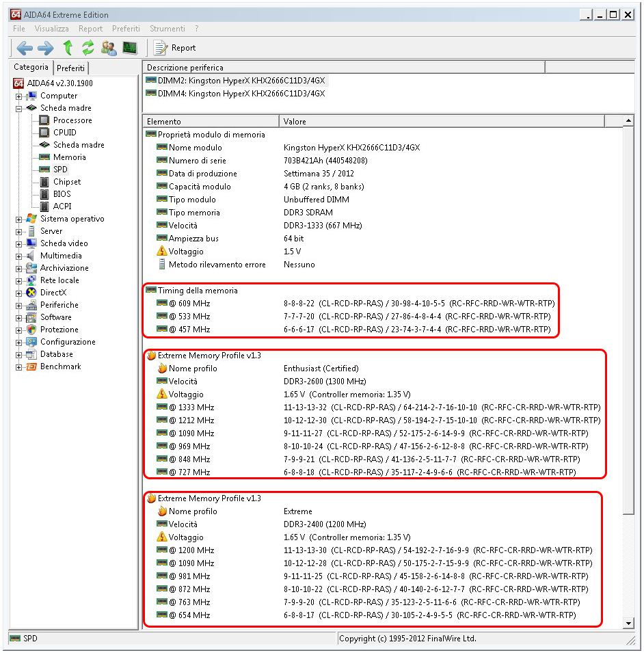Expand the Periferiche node
Image resolution: width=644 pixels, height=655 pixels.
point(18,306)
